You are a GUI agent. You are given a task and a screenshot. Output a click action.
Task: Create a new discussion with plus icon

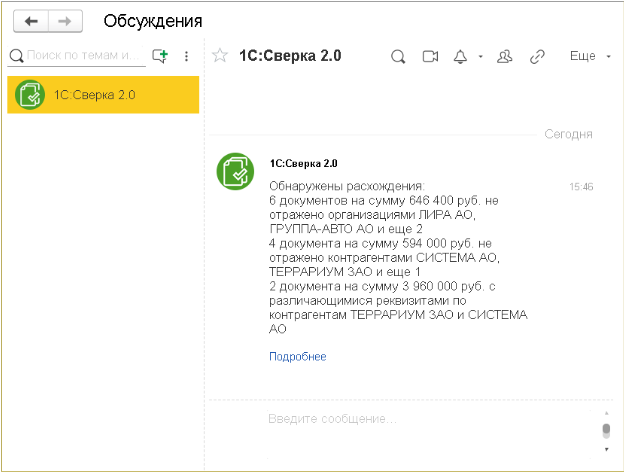(160, 56)
